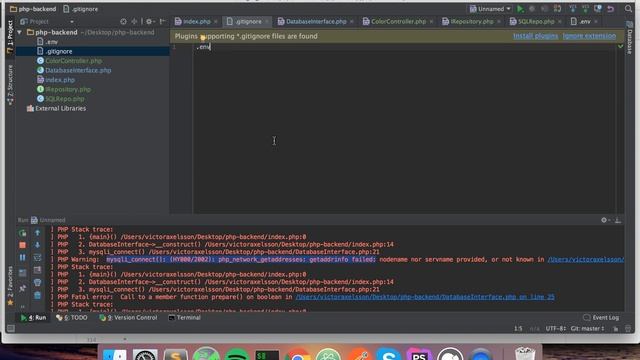Pin the Run tab with pin icon
Image resolution: width=640 pixels, height=360 pixels.
coord(22,288)
